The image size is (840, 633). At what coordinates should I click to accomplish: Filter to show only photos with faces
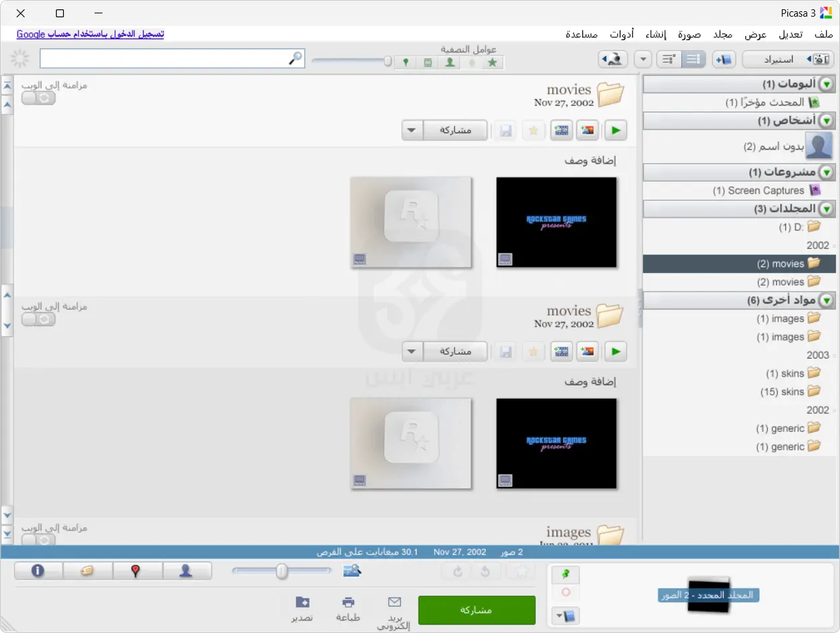pyautogui.click(x=450, y=63)
